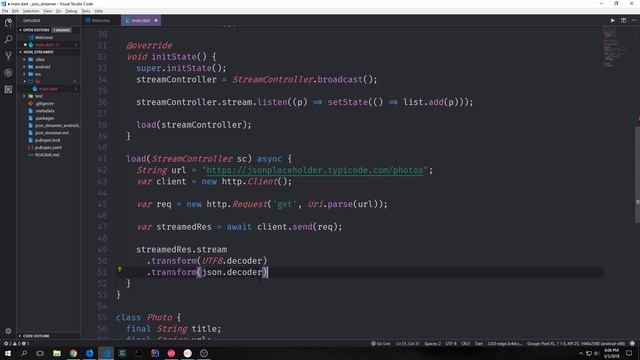Select Welcome in Open Editors list
The width and height of the screenshot is (640, 360).
click(48, 38)
